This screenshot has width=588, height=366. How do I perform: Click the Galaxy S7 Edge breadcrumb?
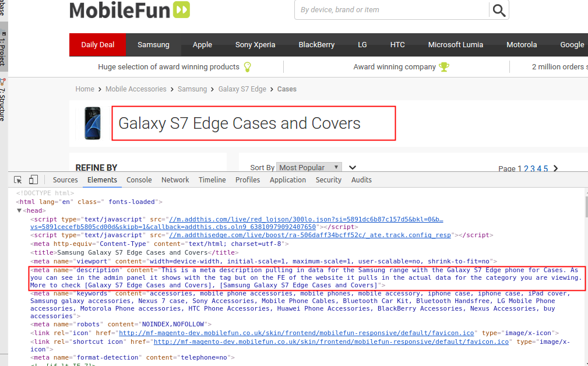pyautogui.click(x=242, y=89)
